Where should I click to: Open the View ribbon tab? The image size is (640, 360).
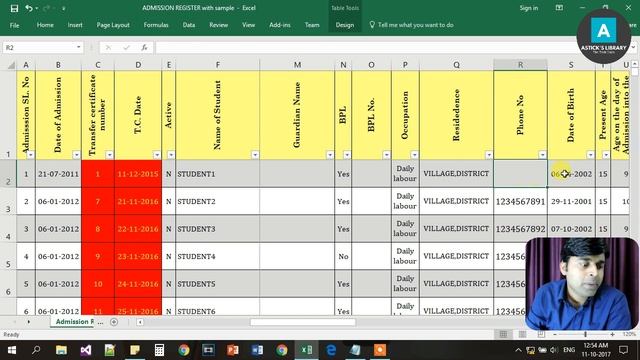[x=248, y=25]
